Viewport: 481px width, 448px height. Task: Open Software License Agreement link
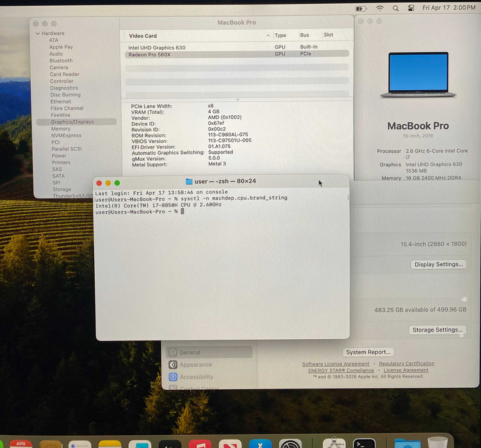(x=336, y=364)
